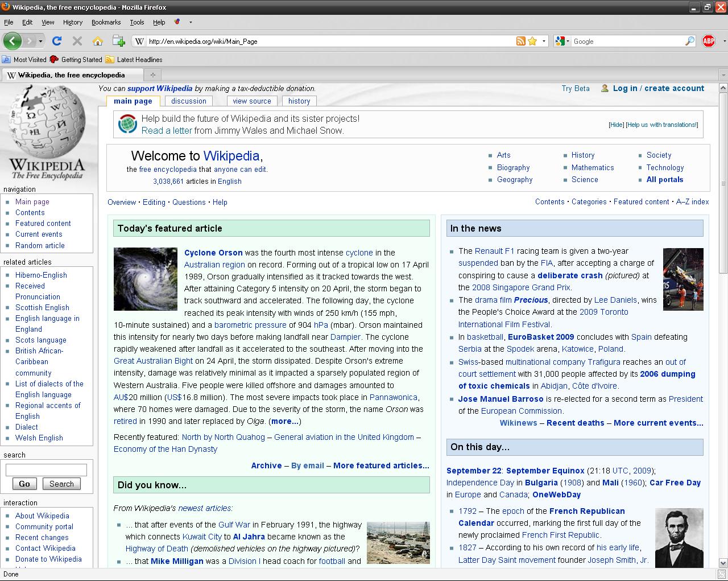Viewport: 728px width, 581px height.
Task: Open the Recent deaths link
Action: tap(576, 423)
